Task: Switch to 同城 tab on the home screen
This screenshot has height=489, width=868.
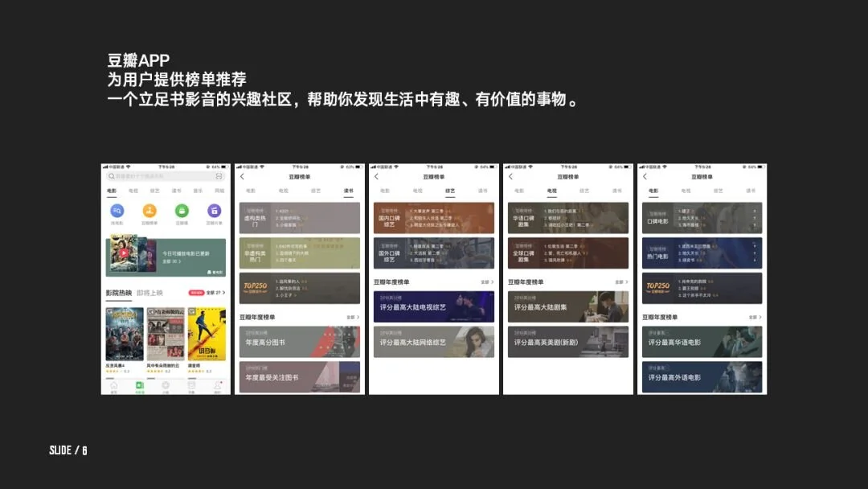Action: [x=219, y=191]
